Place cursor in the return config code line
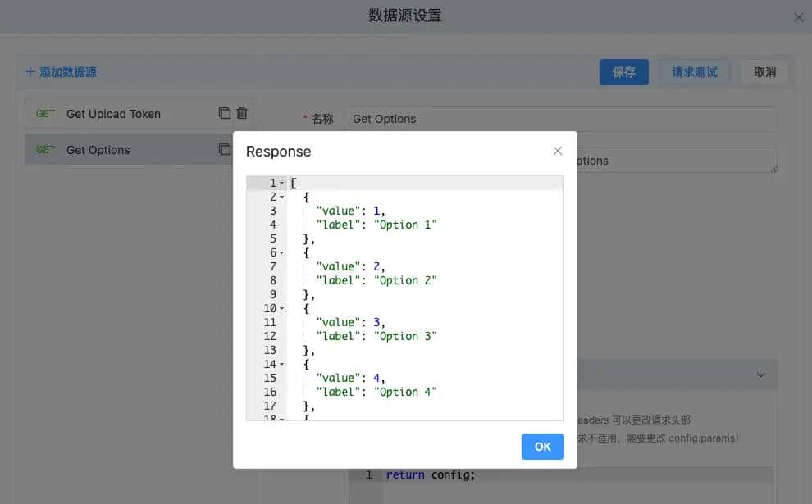This screenshot has width=812, height=504. 574,474
